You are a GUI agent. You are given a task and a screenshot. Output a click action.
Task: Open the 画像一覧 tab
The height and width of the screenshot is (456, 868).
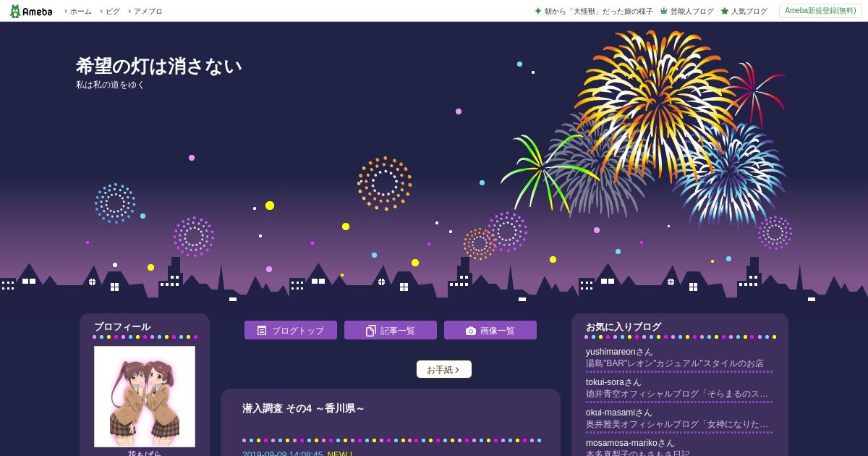pyautogui.click(x=490, y=330)
